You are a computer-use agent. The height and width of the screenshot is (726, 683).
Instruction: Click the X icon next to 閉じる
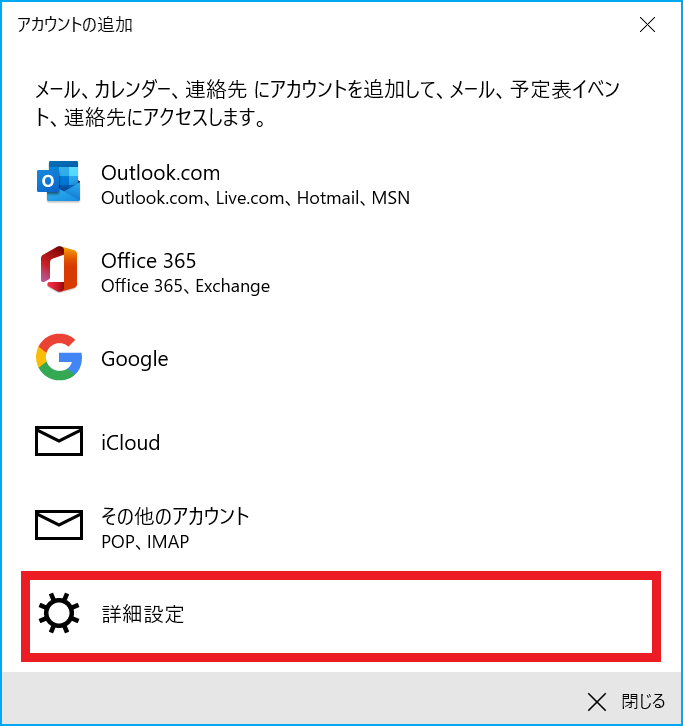(x=597, y=702)
